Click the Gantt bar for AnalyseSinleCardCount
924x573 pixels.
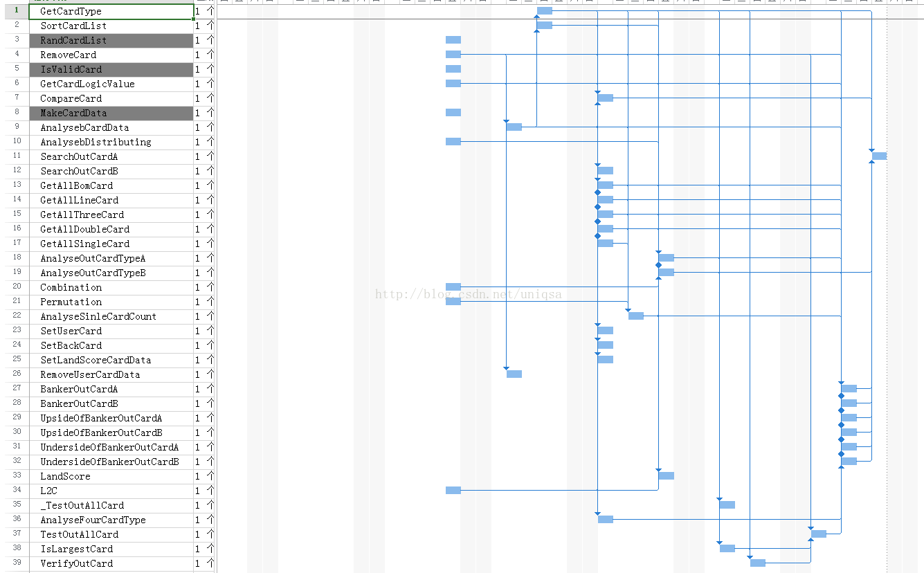636,316
